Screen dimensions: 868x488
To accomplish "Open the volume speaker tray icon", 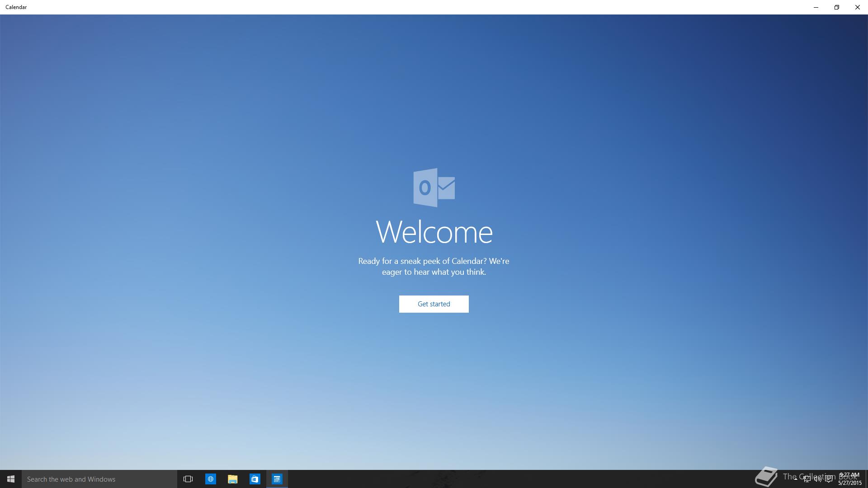I will tap(817, 479).
